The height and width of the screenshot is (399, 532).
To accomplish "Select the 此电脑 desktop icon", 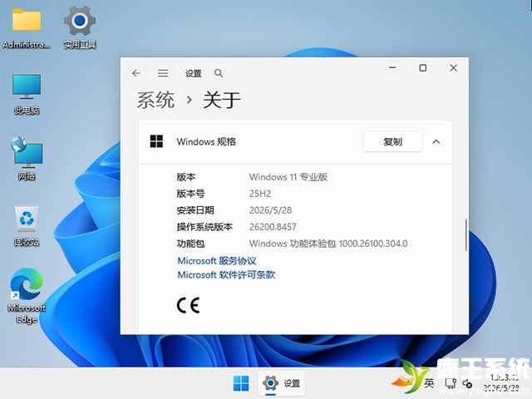I will [x=27, y=94].
